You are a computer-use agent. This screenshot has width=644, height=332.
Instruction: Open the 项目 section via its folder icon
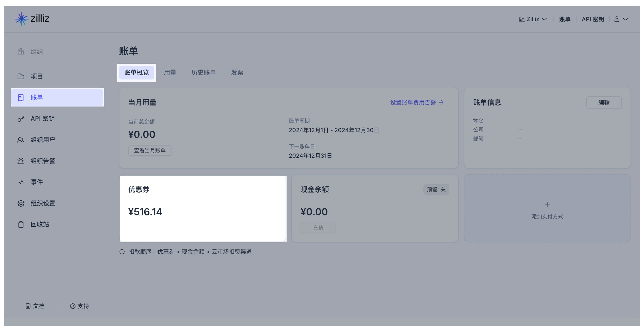(x=21, y=76)
